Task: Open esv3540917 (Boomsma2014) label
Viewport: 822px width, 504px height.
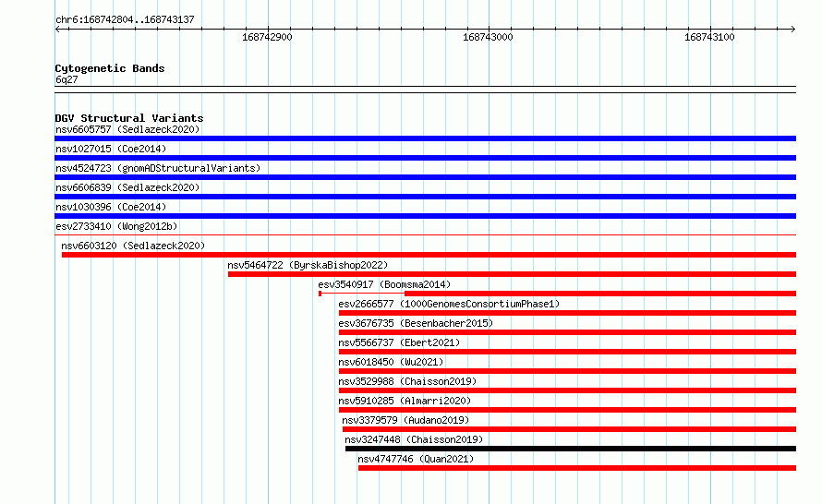Action: (x=384, y=284)
